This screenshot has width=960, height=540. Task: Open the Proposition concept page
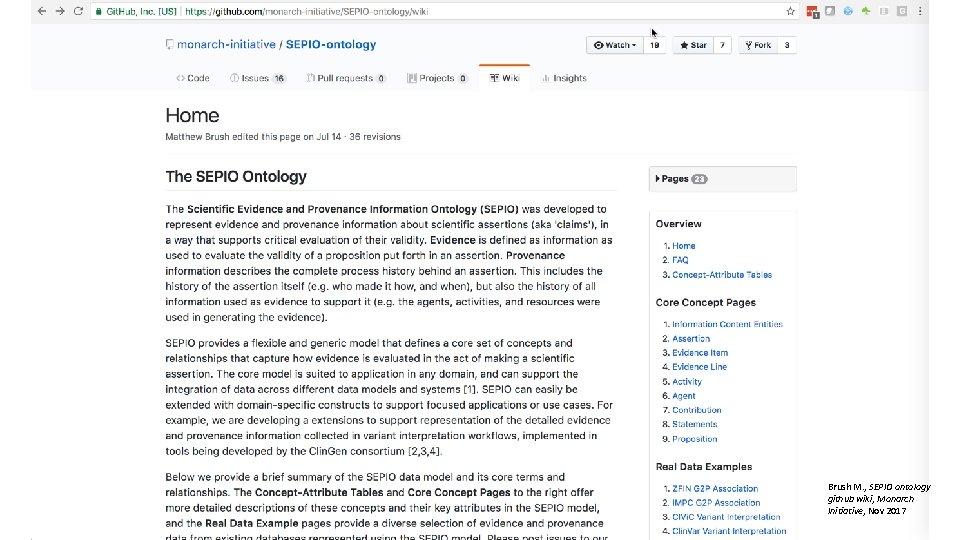694,438
